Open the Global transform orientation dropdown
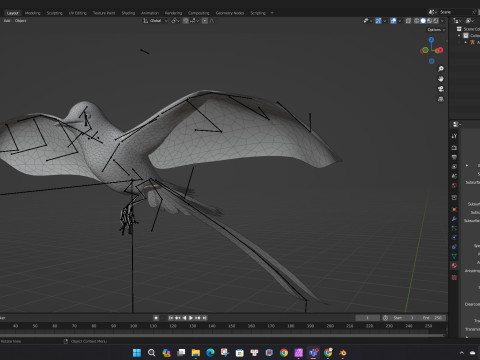Screen dimensions: 480x360 tap(155, 21)
